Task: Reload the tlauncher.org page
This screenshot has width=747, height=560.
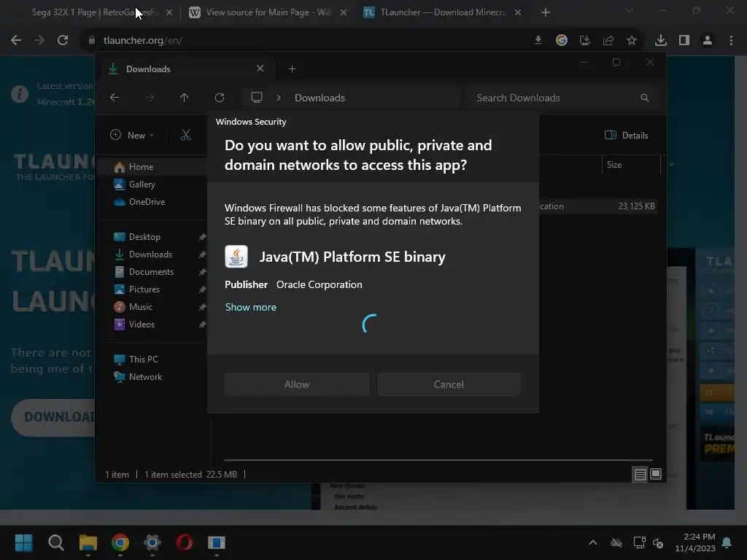Action: (x=63, y=41)
